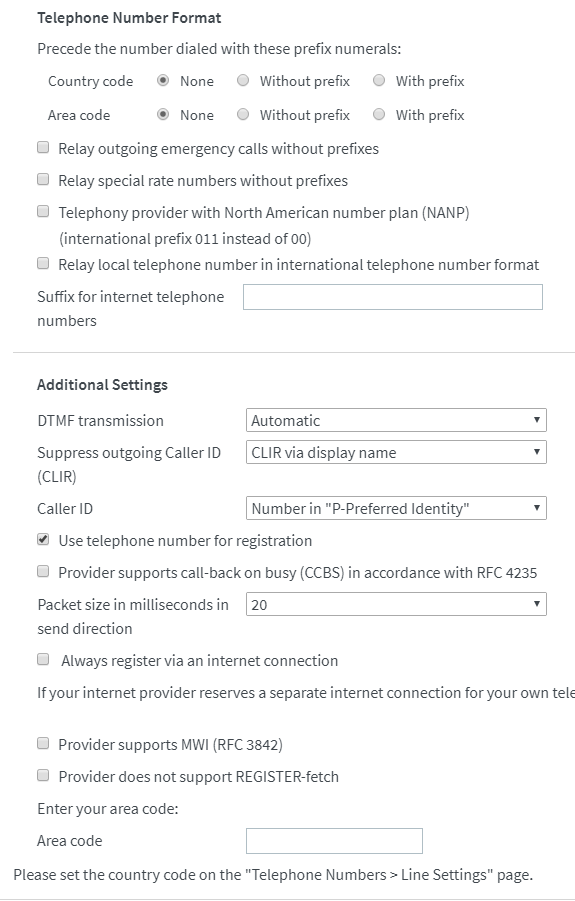Select Country code Without prefix option

243,80
